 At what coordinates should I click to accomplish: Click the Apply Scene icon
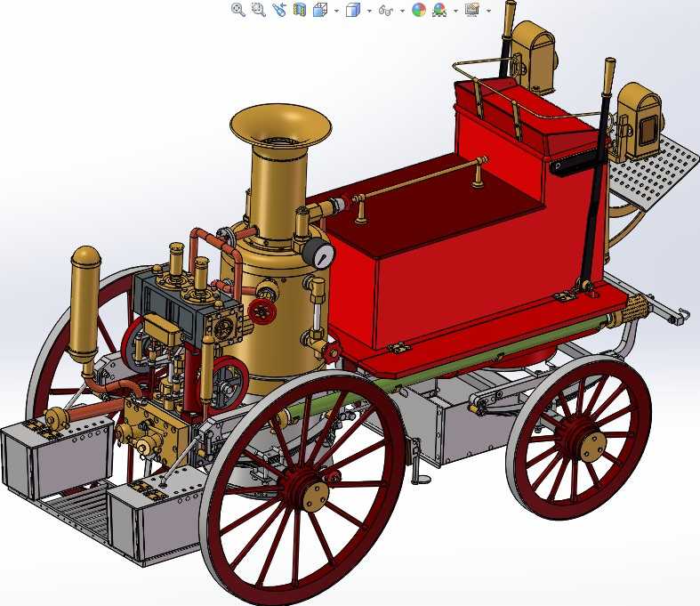[439, 10]
